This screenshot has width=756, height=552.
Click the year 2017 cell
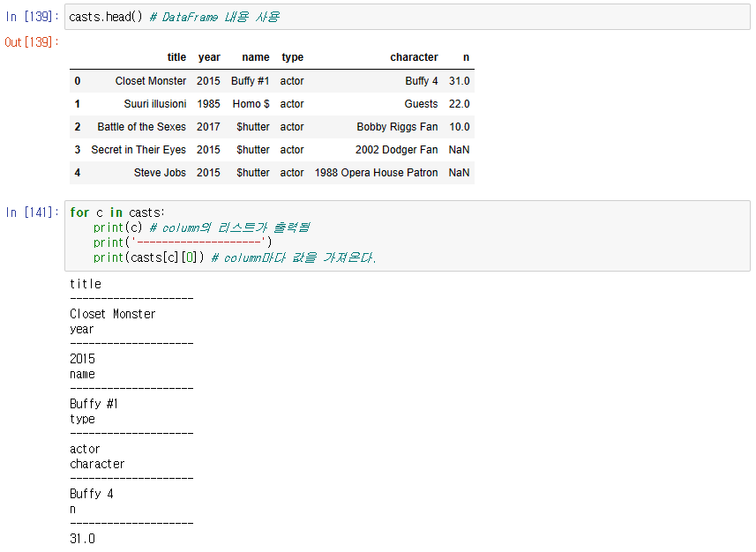click(208, 127)
